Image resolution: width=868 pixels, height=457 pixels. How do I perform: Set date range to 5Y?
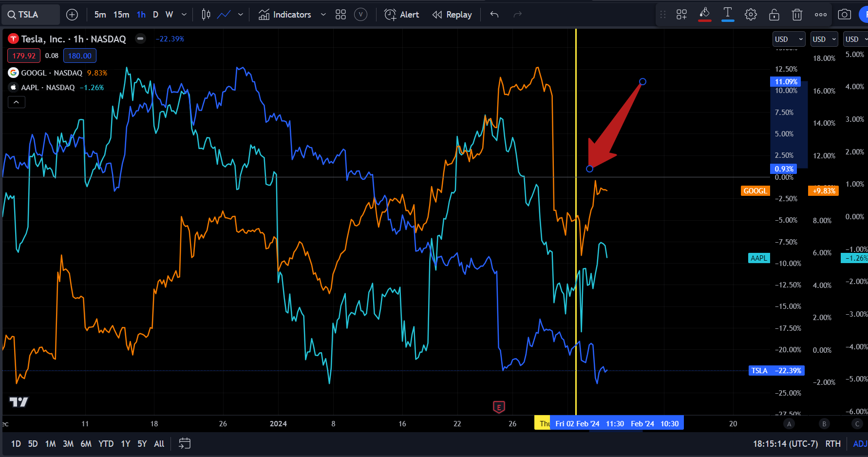point(142,443)
